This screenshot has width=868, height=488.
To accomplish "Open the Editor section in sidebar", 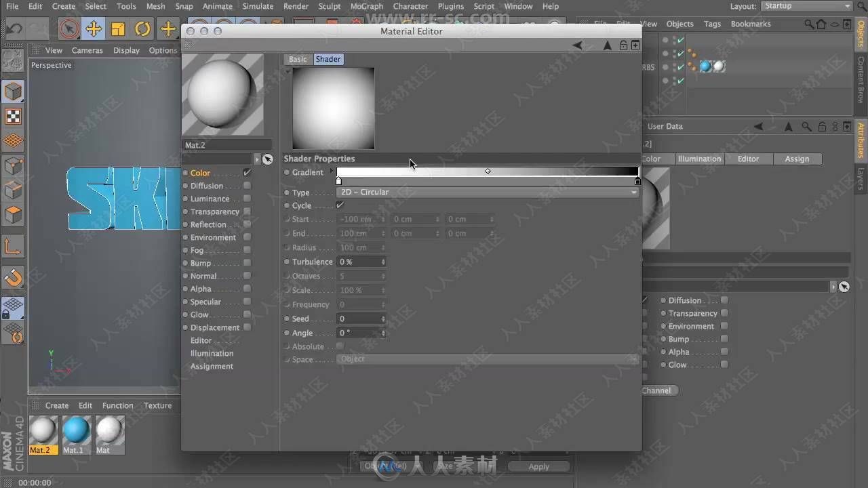I will (x=201, y=340).
